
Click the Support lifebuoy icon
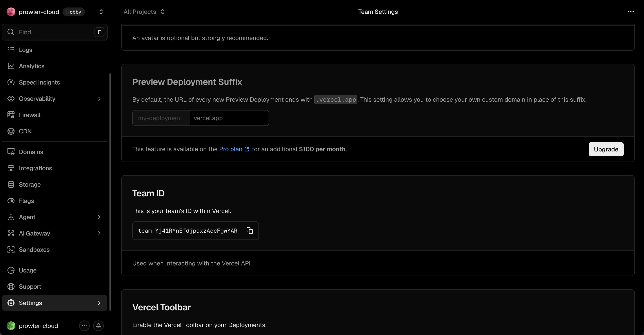[x=11, y=287]
